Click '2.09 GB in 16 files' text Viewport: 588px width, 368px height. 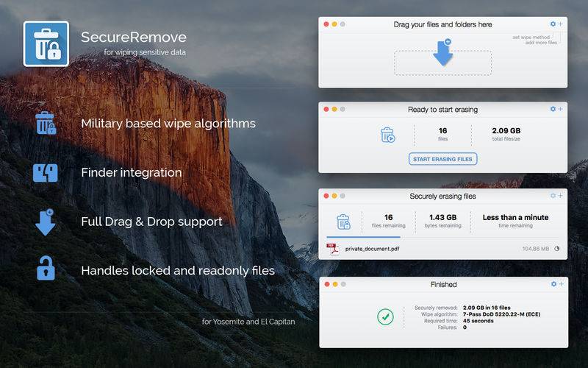[x=487, y=308]
